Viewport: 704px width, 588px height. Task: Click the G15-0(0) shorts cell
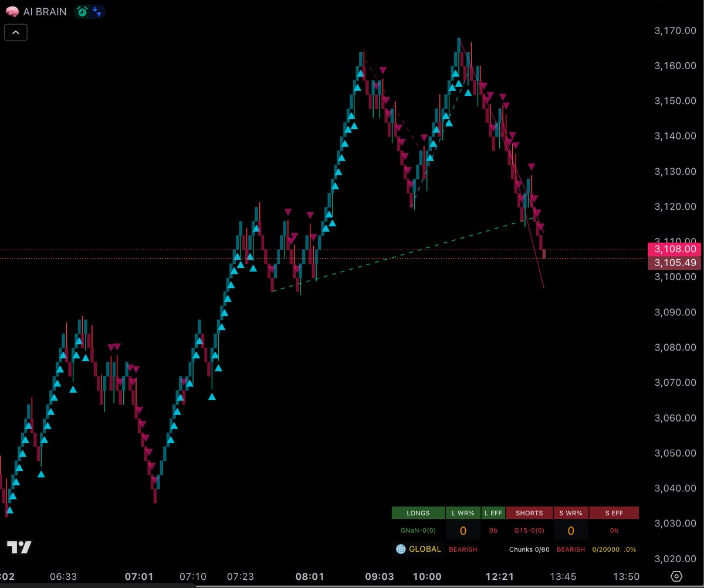[529, 531]
